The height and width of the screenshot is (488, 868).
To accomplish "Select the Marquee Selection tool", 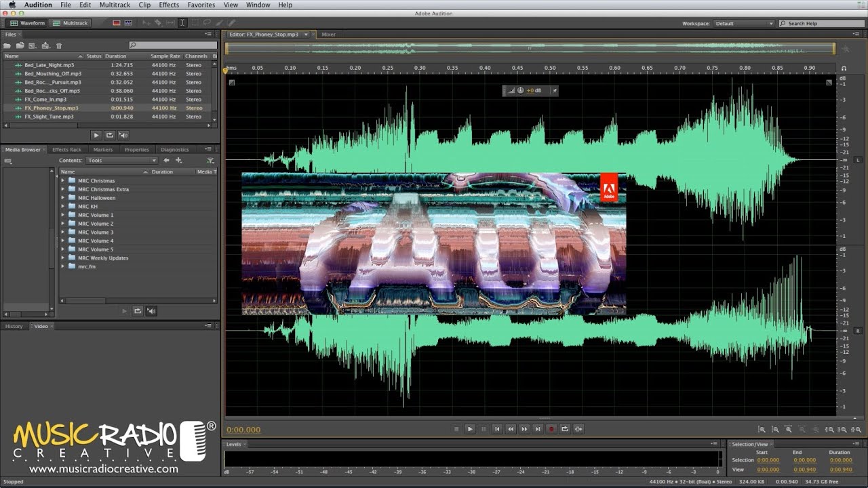I will [x=195, y=23].
